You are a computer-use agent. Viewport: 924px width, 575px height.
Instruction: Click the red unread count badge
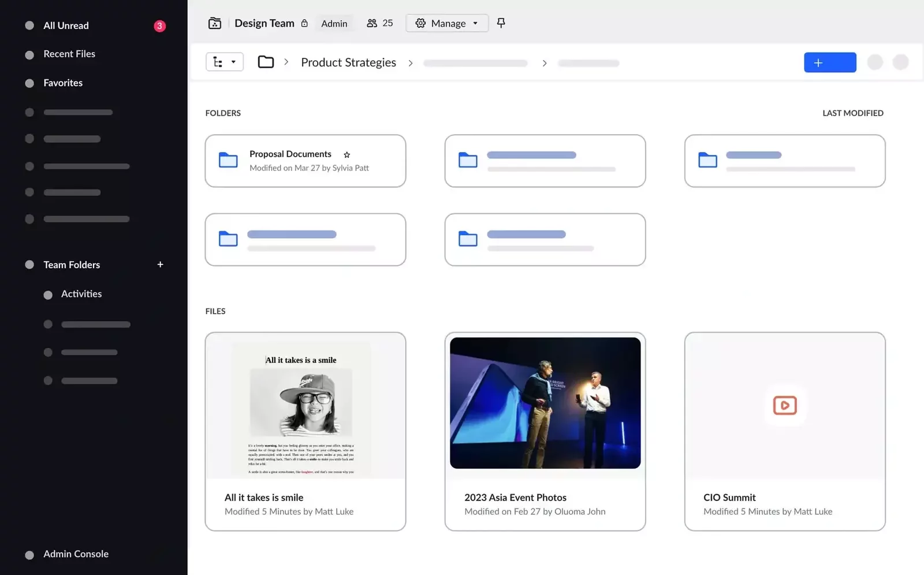[160, 26]
